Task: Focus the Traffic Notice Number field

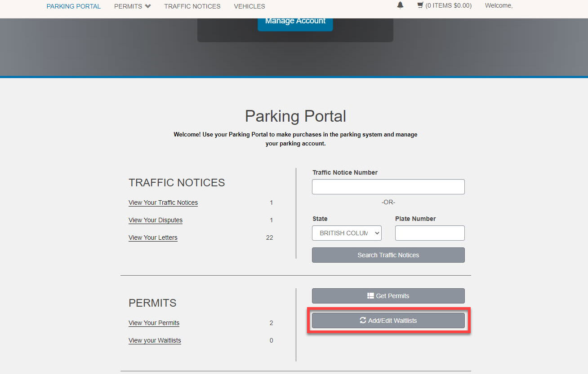Action: click(x=388, y=187)
